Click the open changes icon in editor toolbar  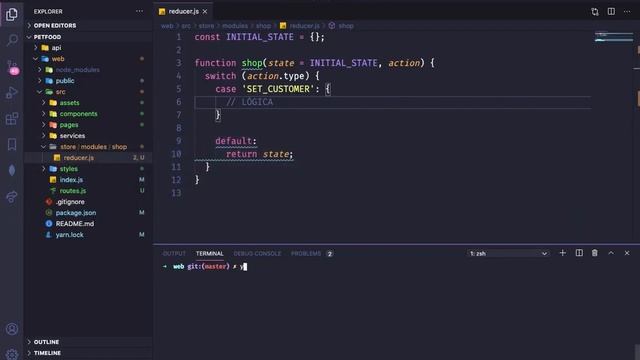coord(595,11)
